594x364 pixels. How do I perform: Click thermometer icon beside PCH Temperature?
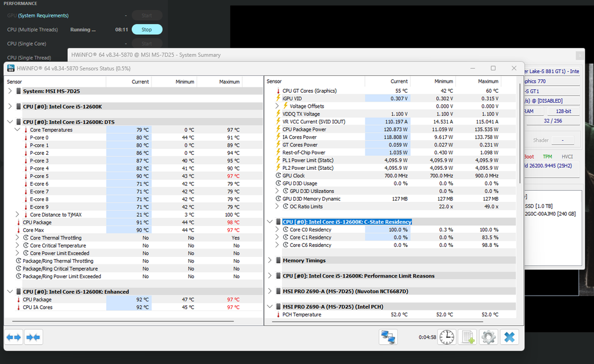click(278, 314)
